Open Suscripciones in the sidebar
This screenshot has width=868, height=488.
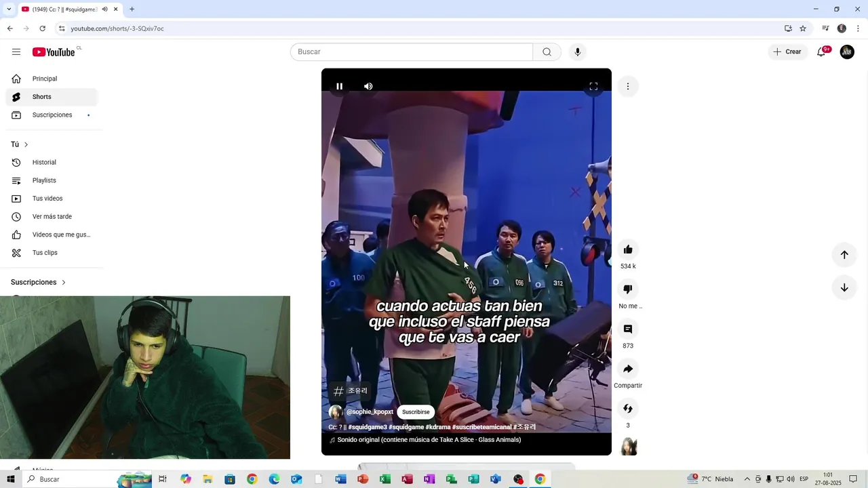pos(52,115)
